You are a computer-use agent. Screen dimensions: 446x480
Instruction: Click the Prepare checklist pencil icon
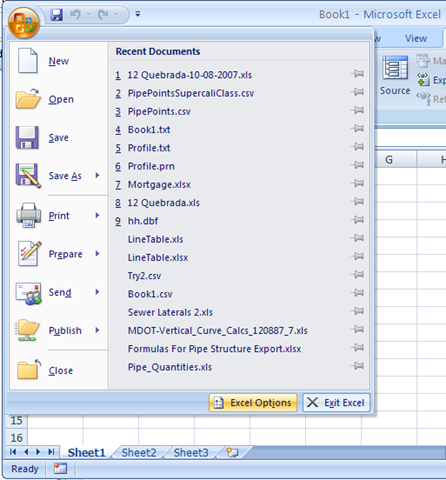coord(29,254)
